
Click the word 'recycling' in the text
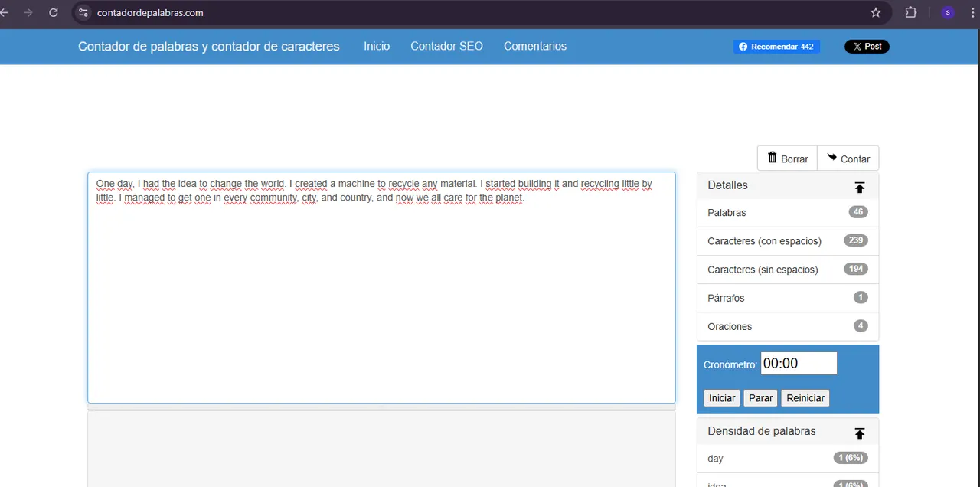(x=599, y=184)
